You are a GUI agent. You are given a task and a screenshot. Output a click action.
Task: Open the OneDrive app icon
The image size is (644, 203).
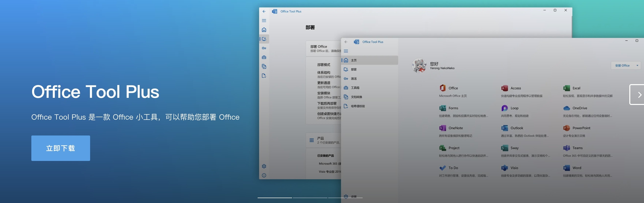[x=567, y=108]
